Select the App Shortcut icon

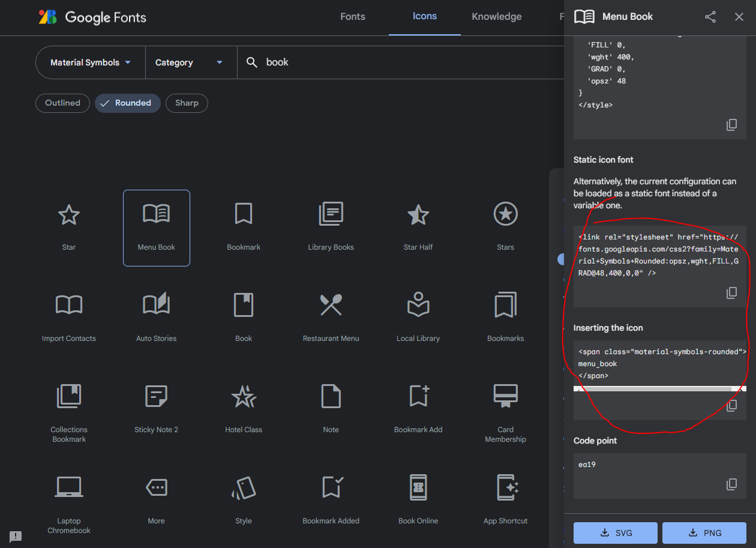[507, 487]
